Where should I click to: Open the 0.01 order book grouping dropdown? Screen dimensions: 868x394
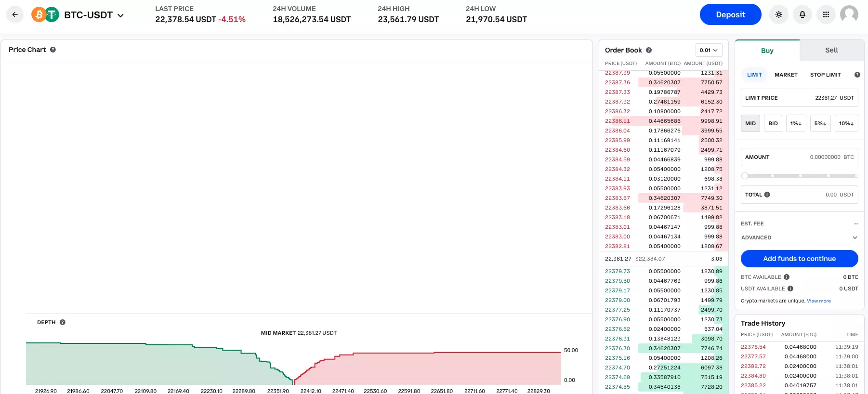point(709,50)
